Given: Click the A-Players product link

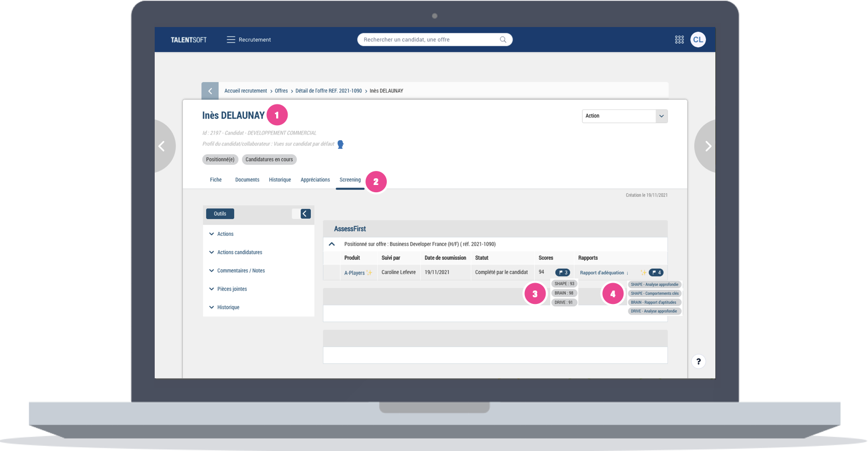Looking at the screenshot, I should 354,273.
